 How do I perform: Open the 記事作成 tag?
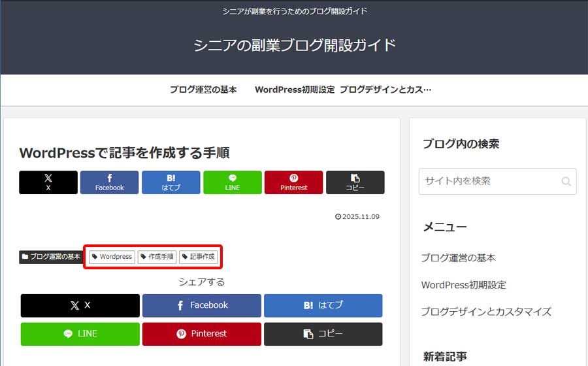(199, 257)
